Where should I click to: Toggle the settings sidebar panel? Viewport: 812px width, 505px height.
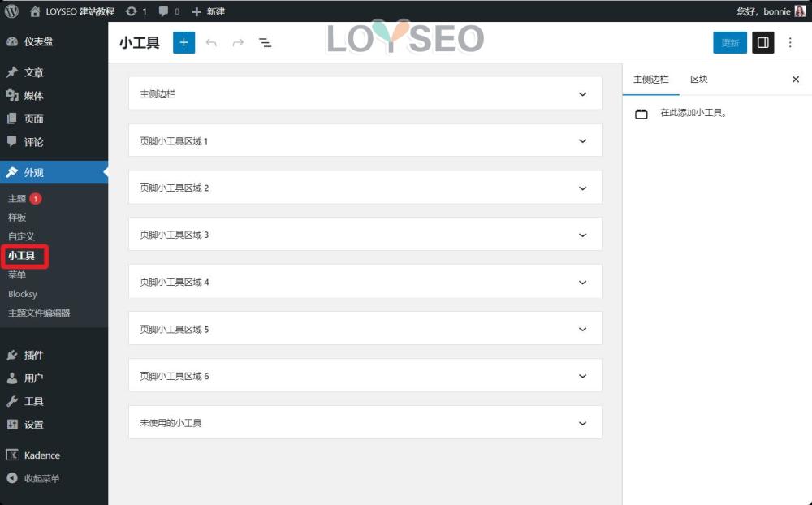[762, 42]
